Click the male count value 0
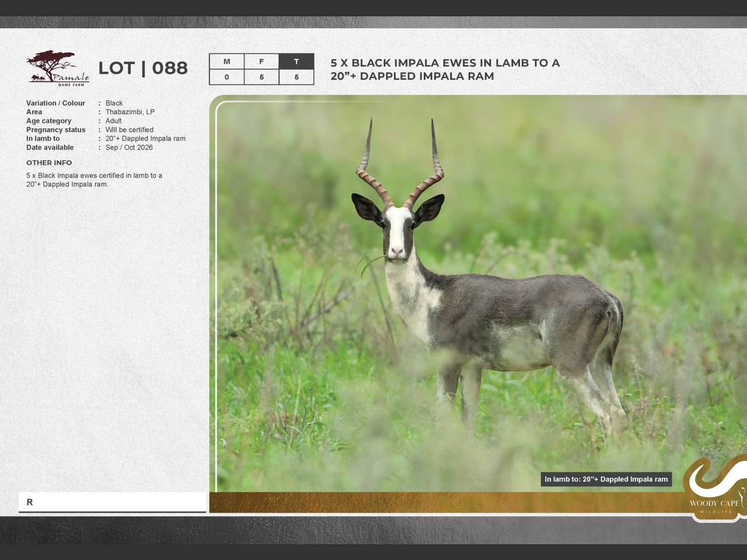This screenshot has width=747, height=560. pos(226,77)
